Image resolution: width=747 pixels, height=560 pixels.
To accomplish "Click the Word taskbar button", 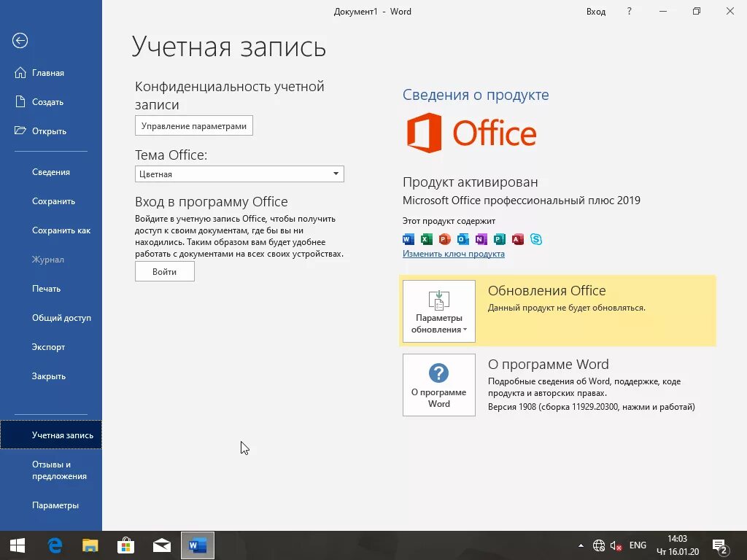I will (x=198, y=545).
